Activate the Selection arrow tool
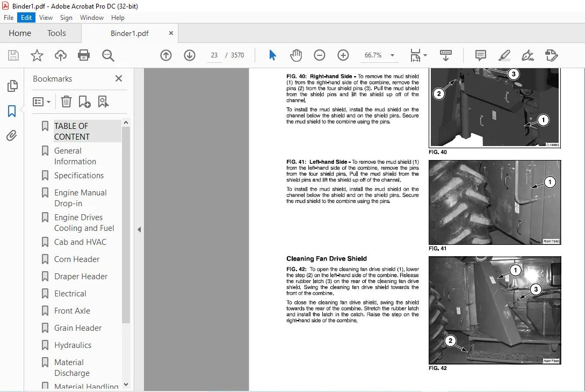The image size is (585, 392). (x=272, y=55)
